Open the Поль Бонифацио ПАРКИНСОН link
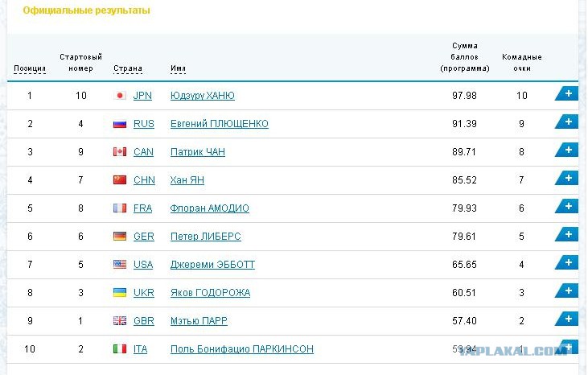This screenshot has width=588, height=375. coord(242,349)
